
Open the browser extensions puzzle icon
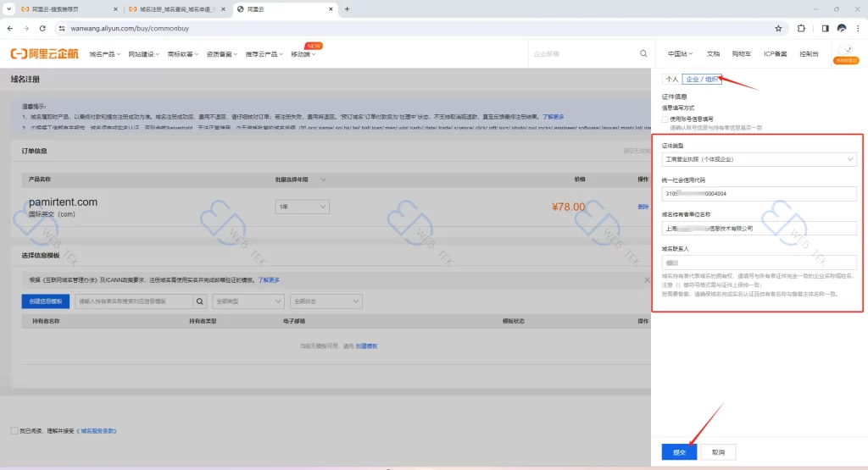(x=801, y=28)
